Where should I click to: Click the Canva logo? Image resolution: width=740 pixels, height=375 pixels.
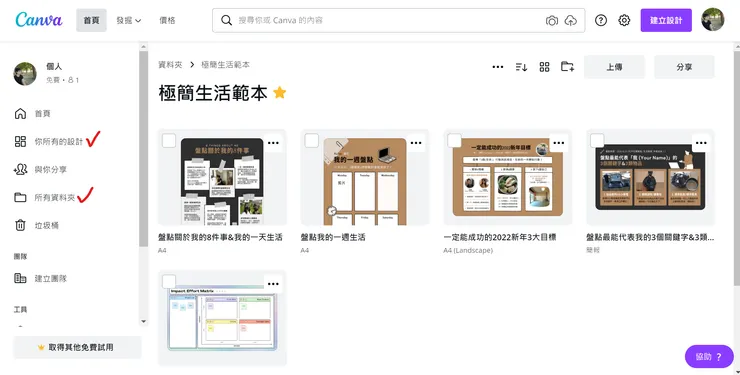click(x=39, y=20)
